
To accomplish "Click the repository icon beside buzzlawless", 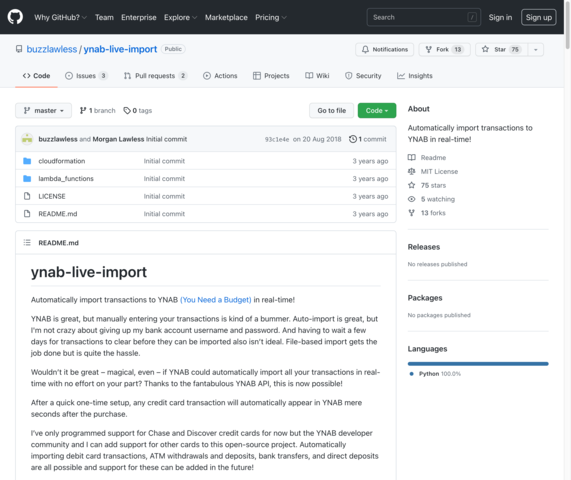I will coord(19,49).
